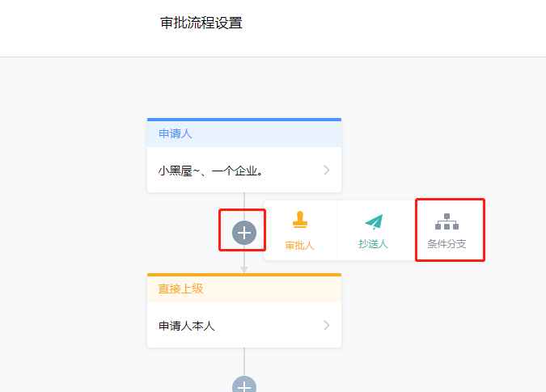Expand the 直接上级 node chevron arrow
This screenshot has width=546, height=392.
coord(326,325)
